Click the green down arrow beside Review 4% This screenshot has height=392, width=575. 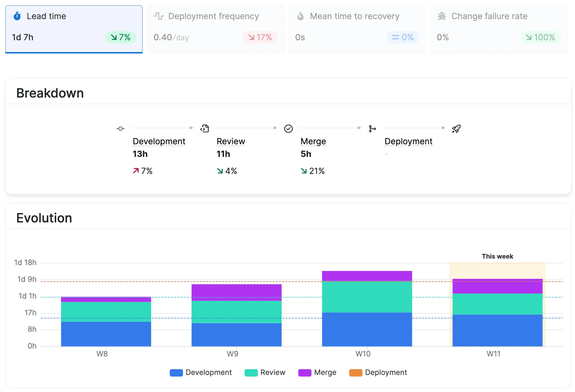click(x=220, y=171)
